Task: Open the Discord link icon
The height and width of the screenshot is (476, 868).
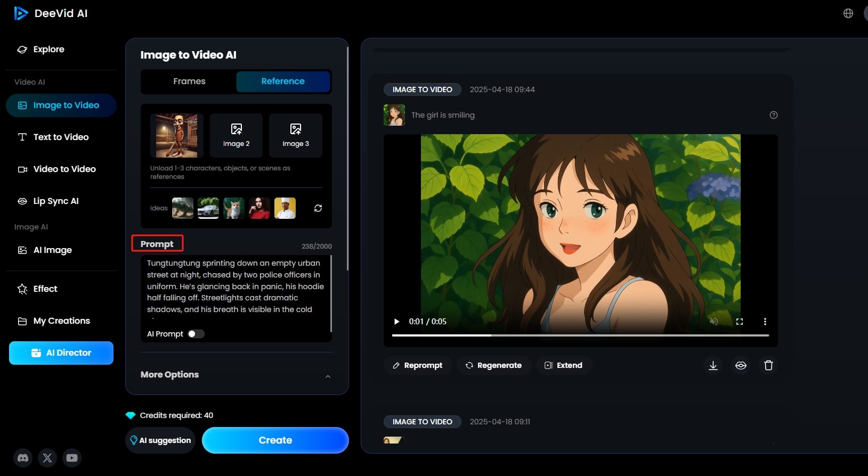Action: point(23,458)
